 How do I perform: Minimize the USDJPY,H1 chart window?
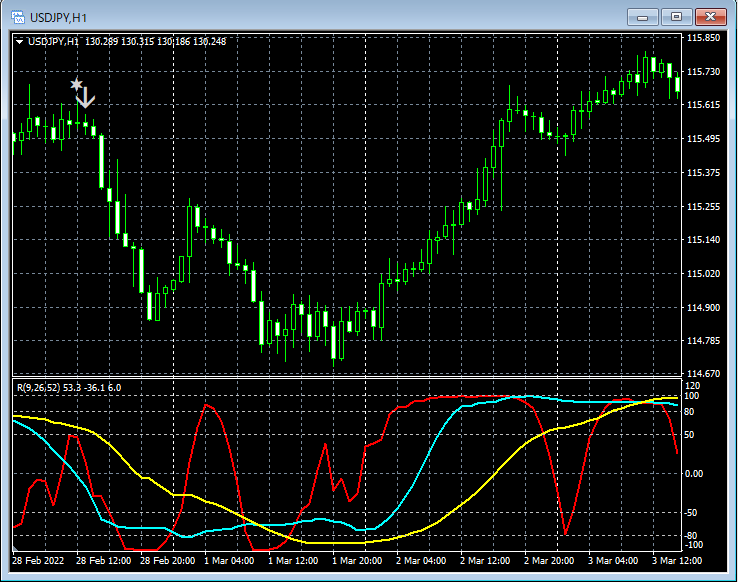tap(642, 17)
